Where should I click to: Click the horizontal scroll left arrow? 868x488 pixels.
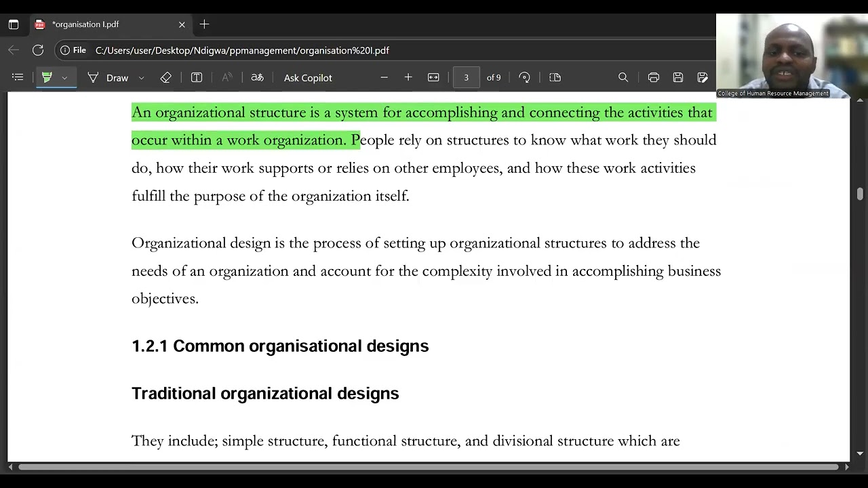[10, 466]
